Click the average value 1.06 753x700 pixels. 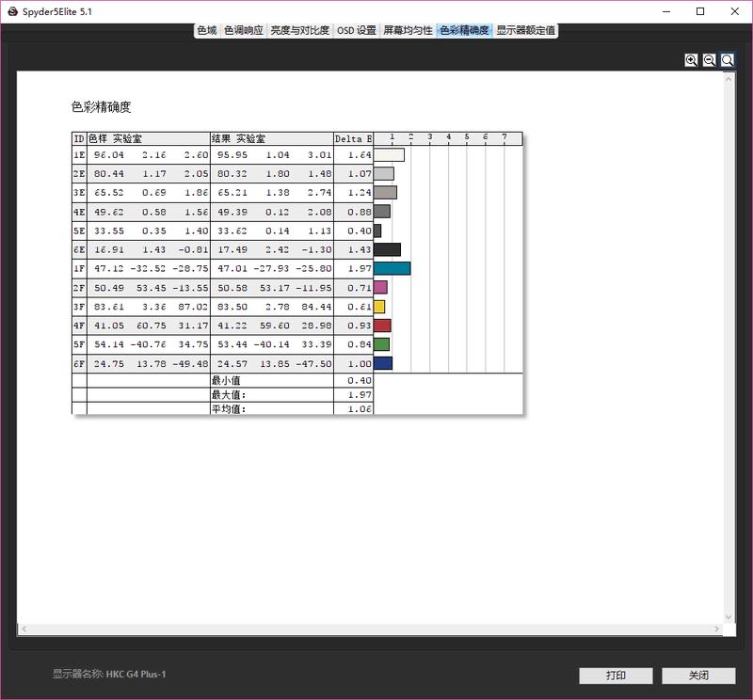tap(360, 409)
